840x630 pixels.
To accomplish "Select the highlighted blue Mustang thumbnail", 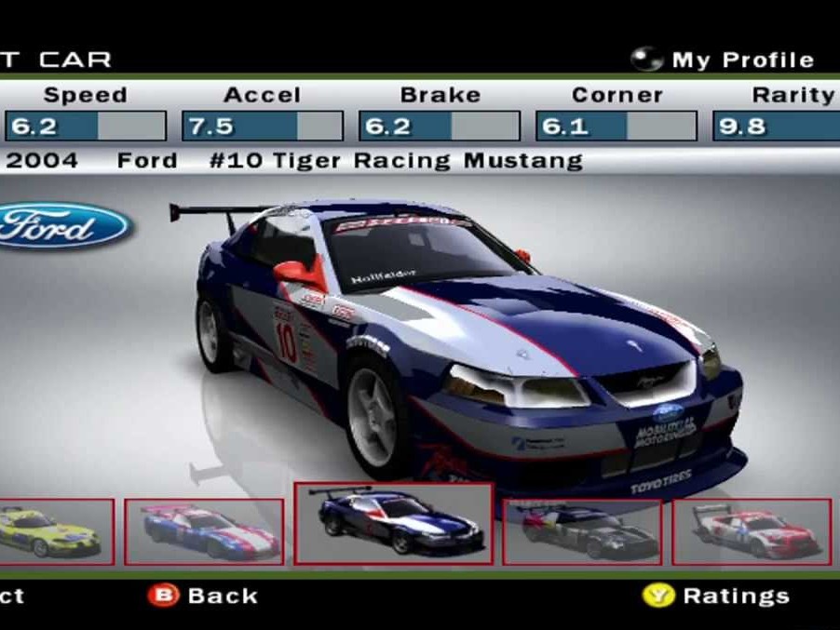I will pyautogui.click(x=393, y=523).
